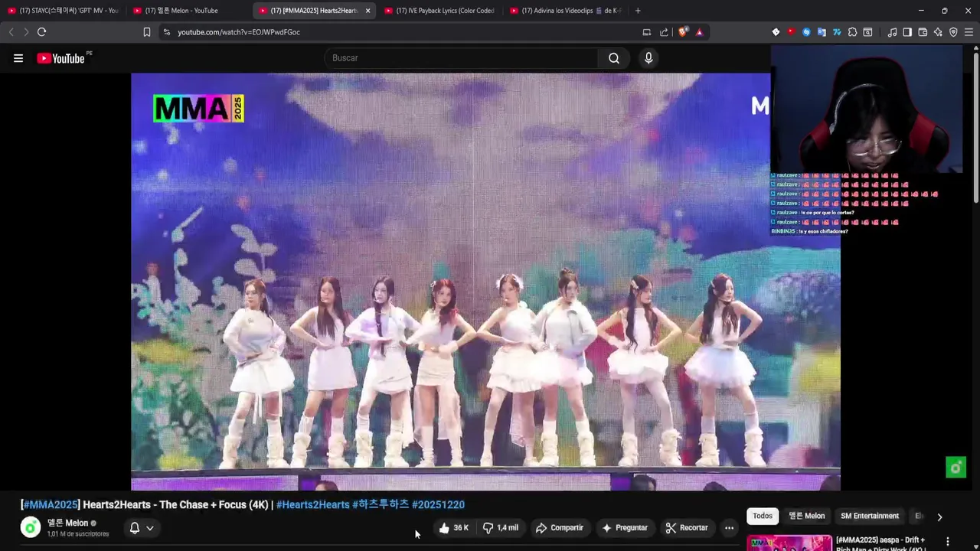Dislike the video with thumbs down
980x551 pixels.
click(501, 528)
